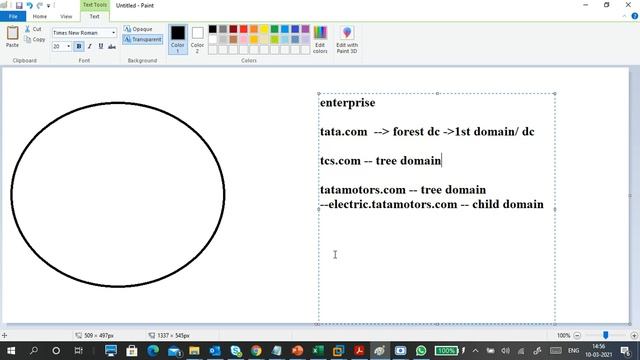Click the Paint help question mark icon
The height and width of the screenshot is (360, 640).
pyautogui.click(x=634, y=16)
